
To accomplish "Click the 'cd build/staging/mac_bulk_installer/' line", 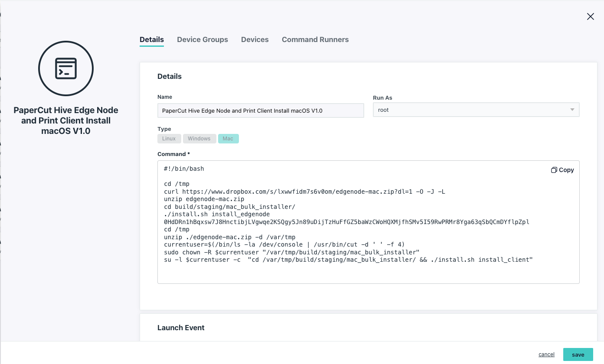I will (229, 207).
